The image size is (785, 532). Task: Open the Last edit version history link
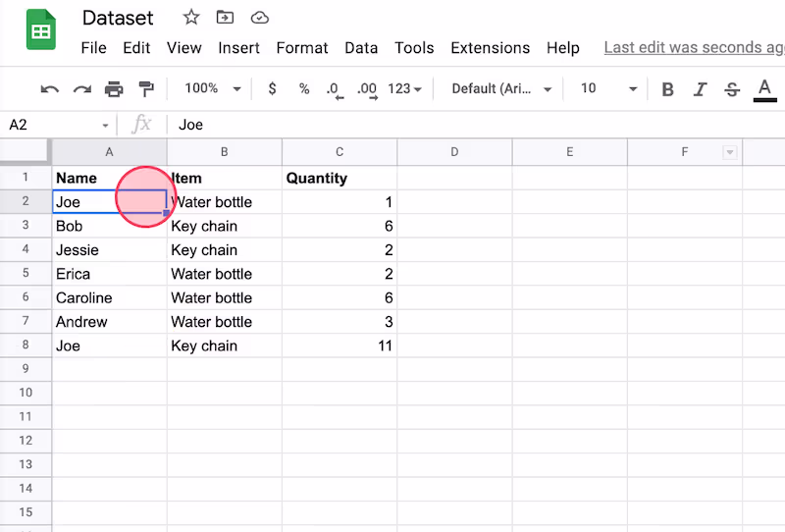click(694, 47)
